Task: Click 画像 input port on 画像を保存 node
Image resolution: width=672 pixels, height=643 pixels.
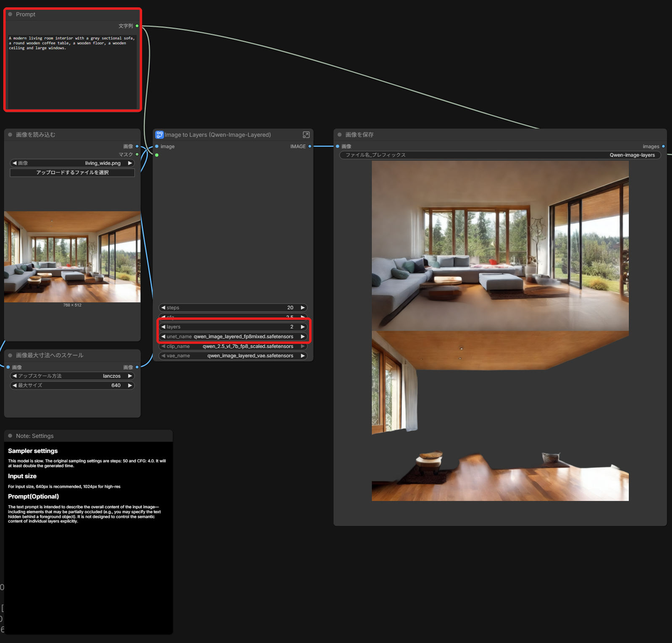Action: (x=337, y=146)
